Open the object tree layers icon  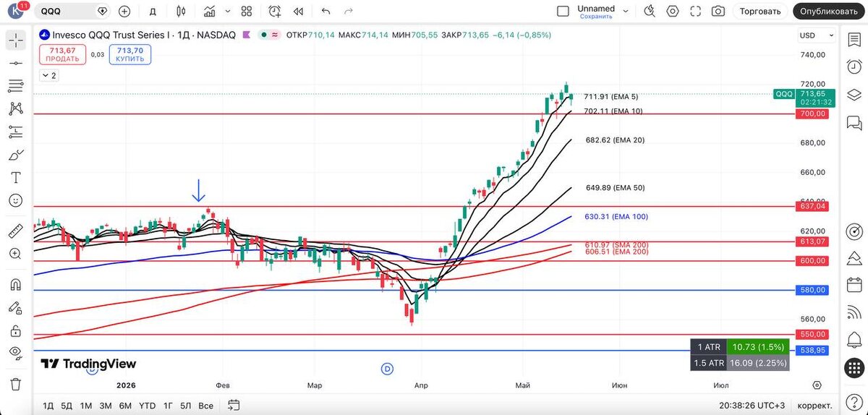854,94
